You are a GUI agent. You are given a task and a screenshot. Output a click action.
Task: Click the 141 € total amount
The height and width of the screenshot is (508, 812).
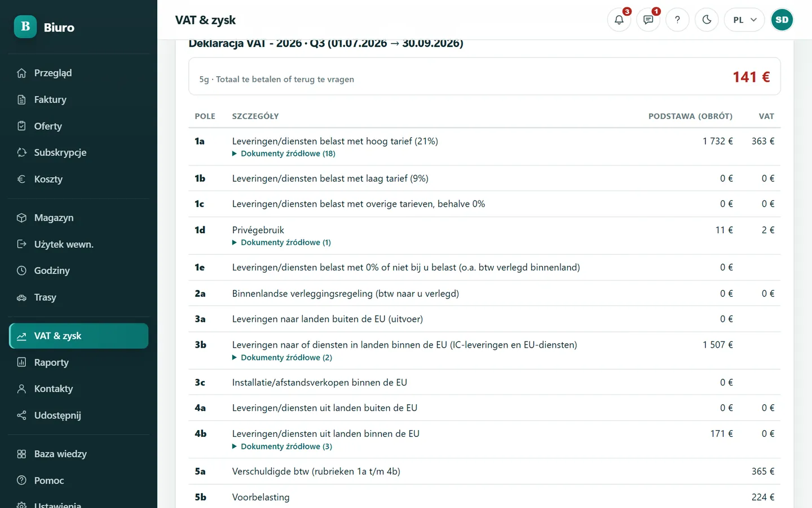click(751, 77)
